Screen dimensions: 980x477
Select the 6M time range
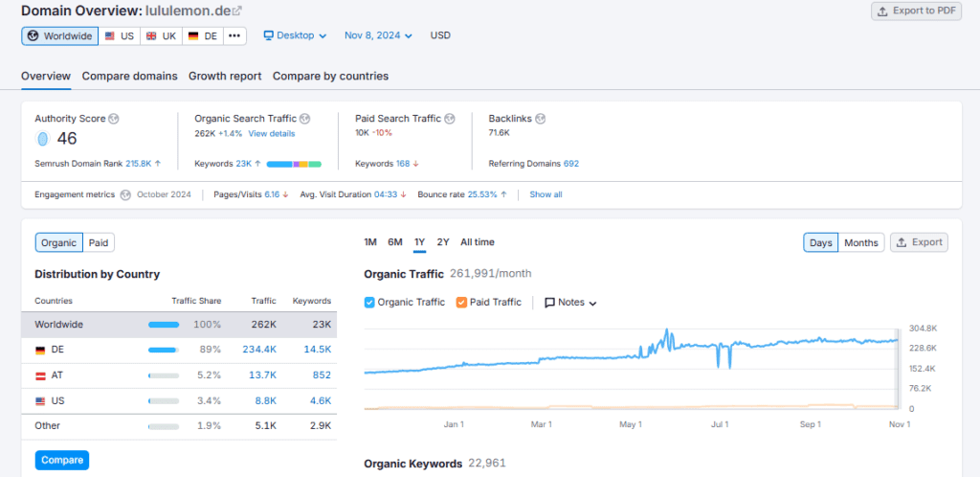point(394,242)
